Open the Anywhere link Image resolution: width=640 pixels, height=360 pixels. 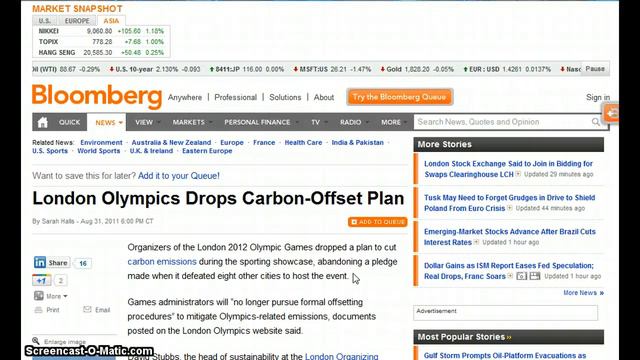pyautogui.click(x=185, y=97)
